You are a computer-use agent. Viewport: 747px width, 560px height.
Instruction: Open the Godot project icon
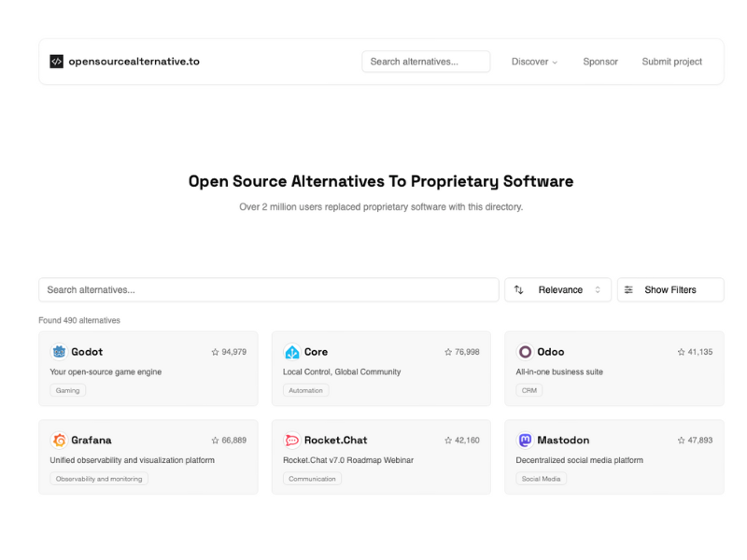point(59,352)
